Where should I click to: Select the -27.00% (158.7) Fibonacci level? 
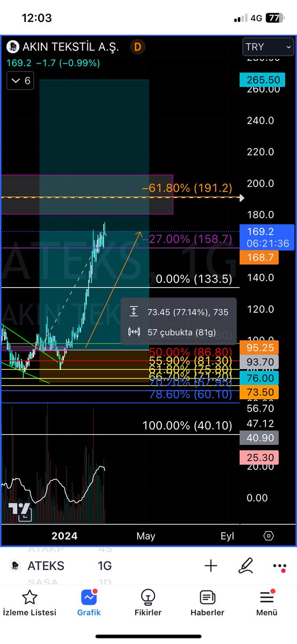click(x=187, y=239)
